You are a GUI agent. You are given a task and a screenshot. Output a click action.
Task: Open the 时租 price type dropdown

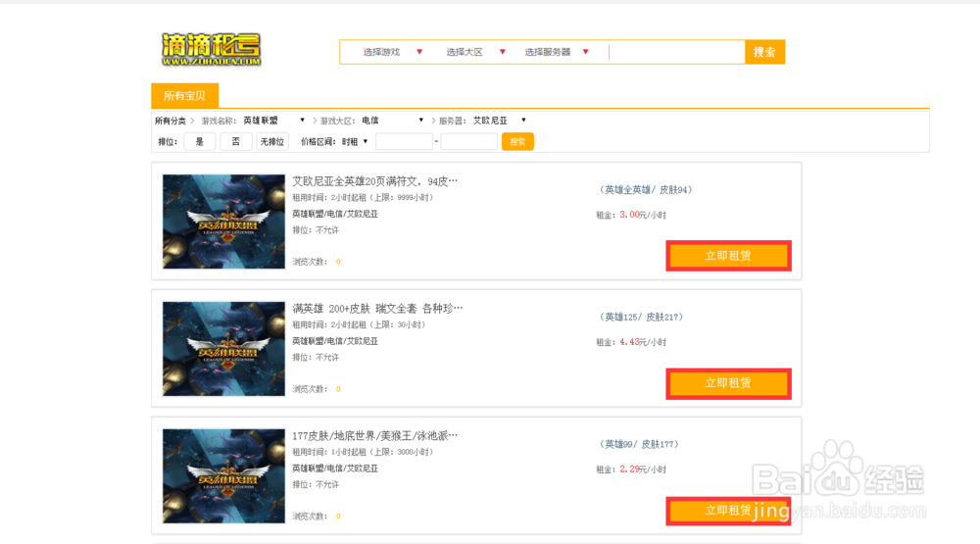355,142
